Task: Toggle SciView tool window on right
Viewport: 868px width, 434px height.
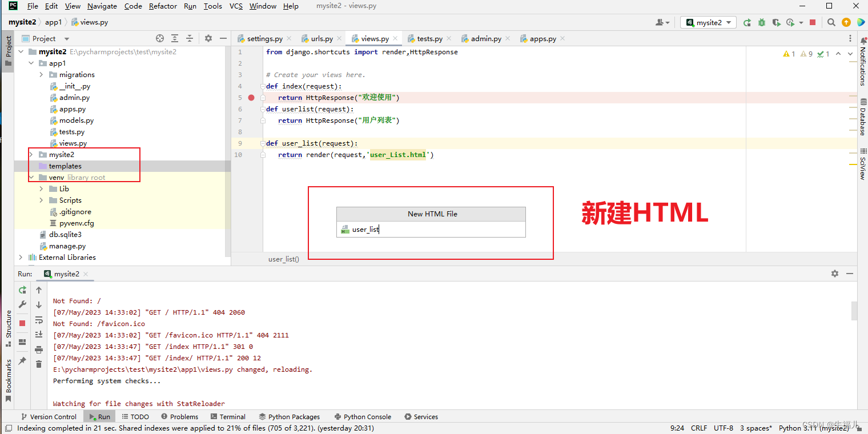Action: [x=862, y=164]
